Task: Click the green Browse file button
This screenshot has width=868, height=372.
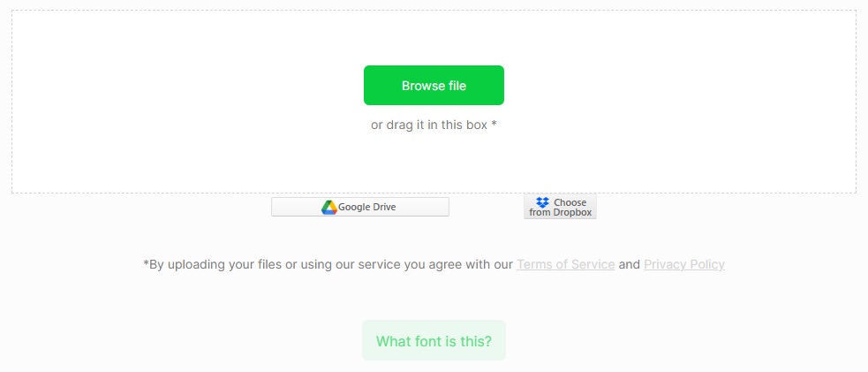Action: (x=434, y=86)
